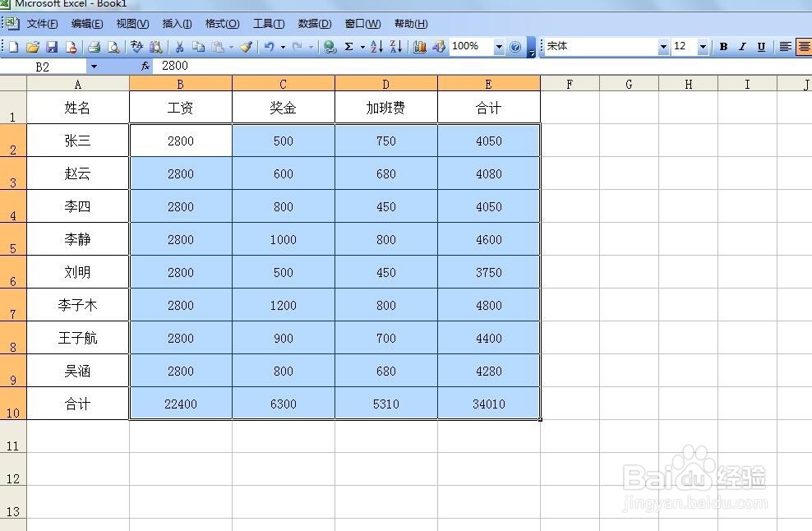Open toolbar options overflow arrow
The height and width of the screenshot is (531, 812).
(531, 47)
